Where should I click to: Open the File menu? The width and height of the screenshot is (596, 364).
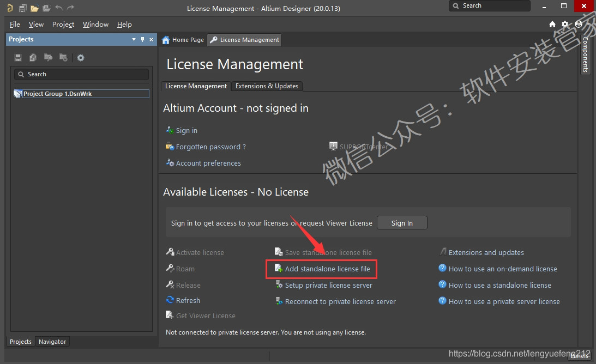[15, 25]
